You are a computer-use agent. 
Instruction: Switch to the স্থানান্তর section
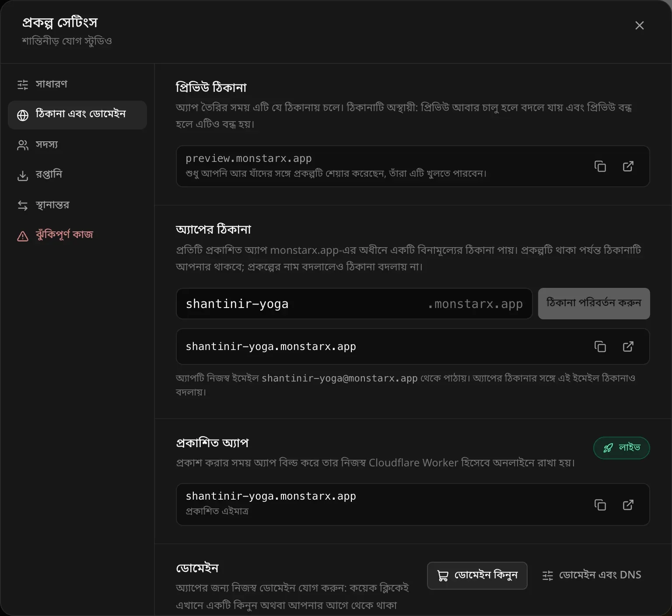click(x=77, y=205)
